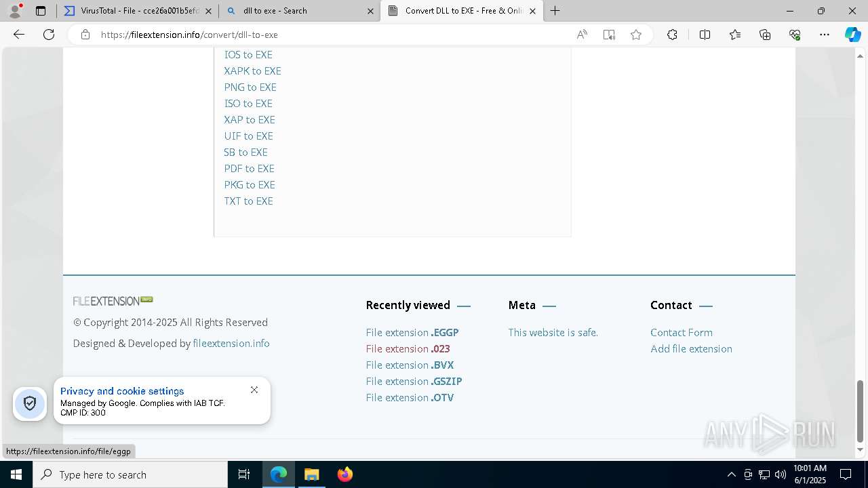Activate Read Aloud icon in address bar
Image resolution: width=868 pixels, height=488 pixels.
point(582,35)
